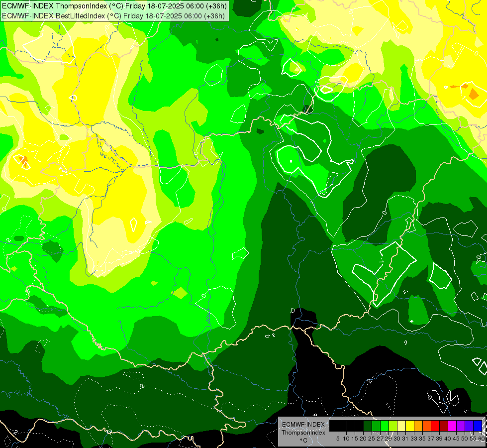Select the bright green 27–29 legend swatch
Viewport: 487px width, 448px height.
pyautogui.click(x=385, y=426)
